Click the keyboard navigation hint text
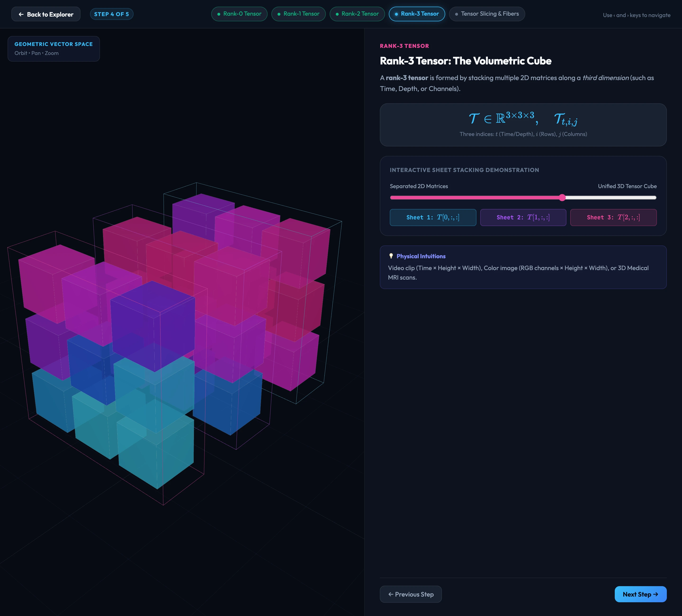 [x=636, y=15]
